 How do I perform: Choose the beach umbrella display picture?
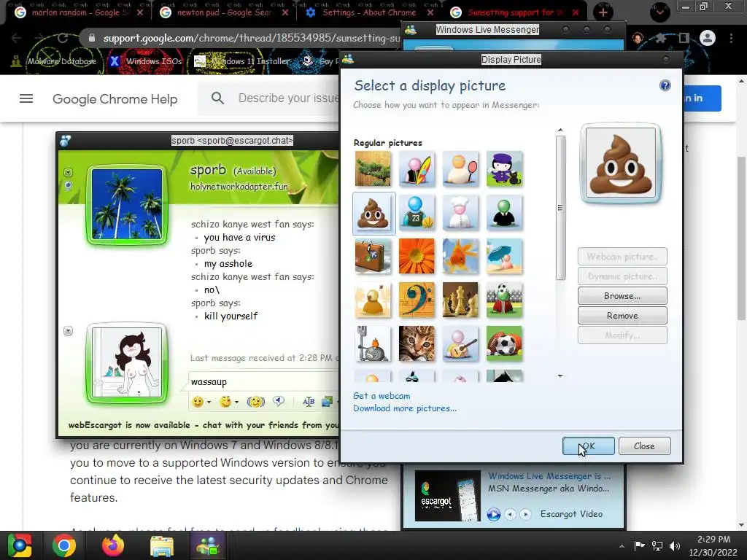(504, 256)
